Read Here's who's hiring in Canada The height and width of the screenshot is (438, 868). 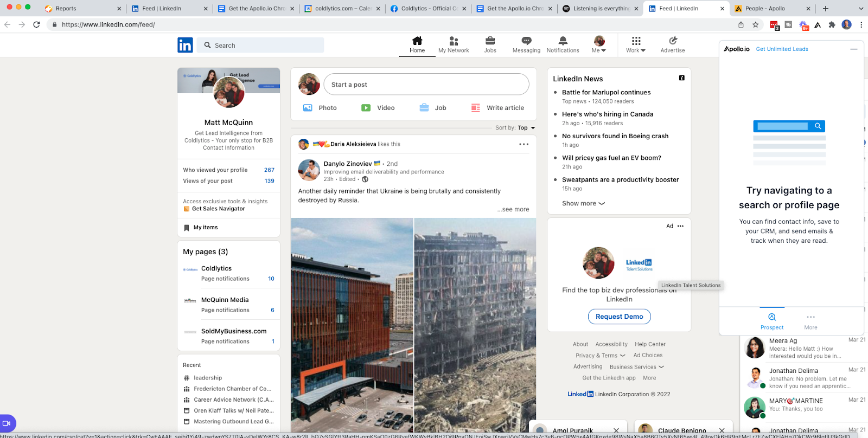[x=608, y=114]
